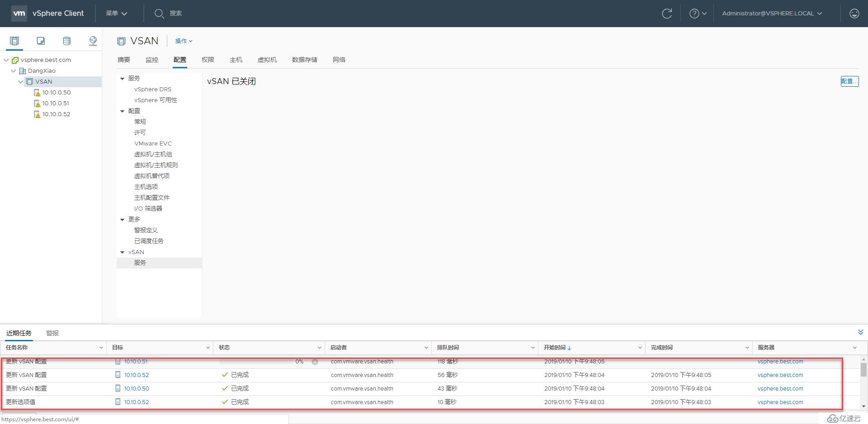
Task: Click the search magnifier icon
Action: 159,14
